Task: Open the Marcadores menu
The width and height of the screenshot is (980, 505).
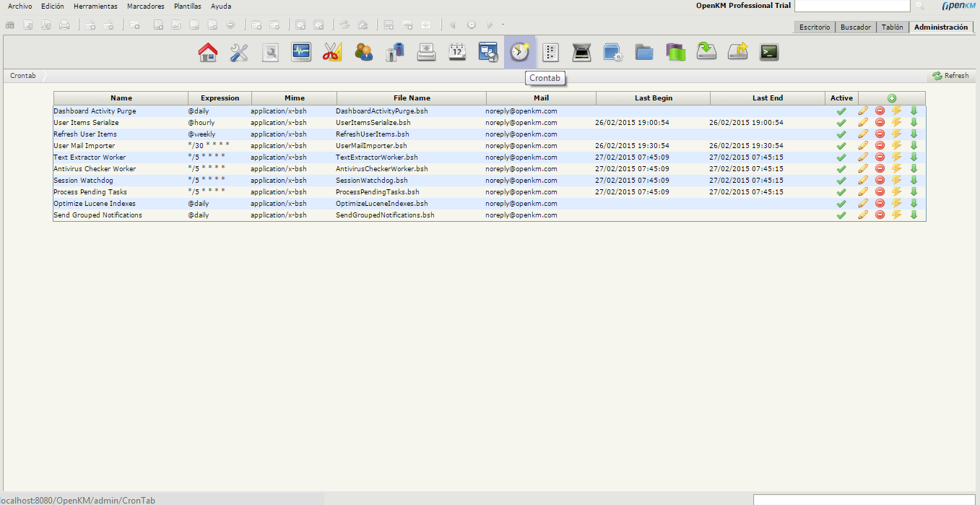Action: pos(145,7)
